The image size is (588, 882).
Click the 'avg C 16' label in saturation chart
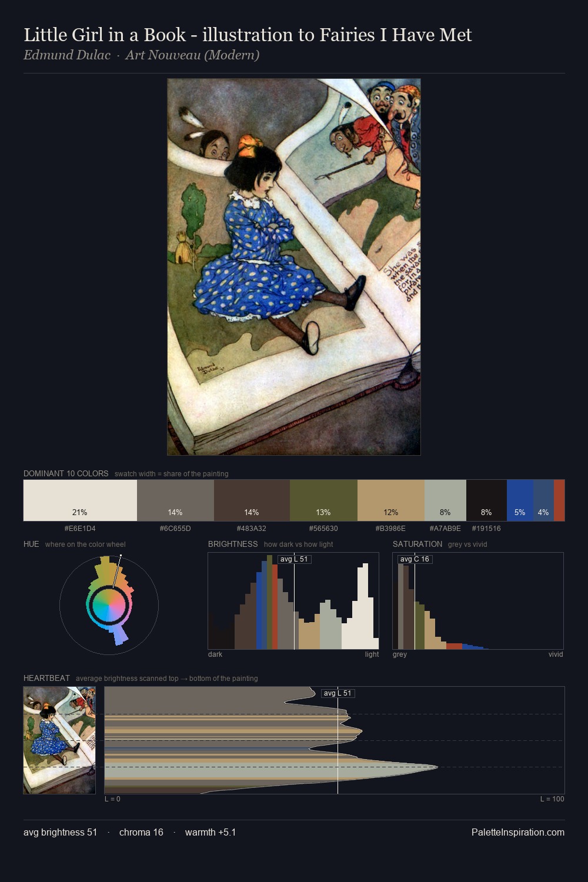tap(415, 559)
